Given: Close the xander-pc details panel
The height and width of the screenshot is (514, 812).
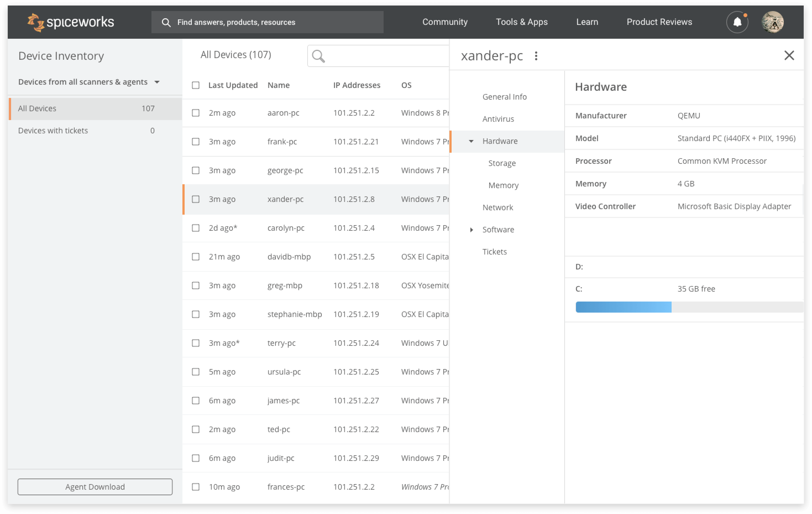Looking at the screenshot, I should click(x=789, y=55).
